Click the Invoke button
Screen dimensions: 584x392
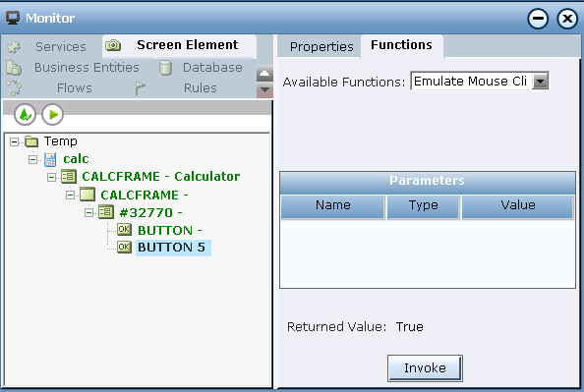coord(425,367)
